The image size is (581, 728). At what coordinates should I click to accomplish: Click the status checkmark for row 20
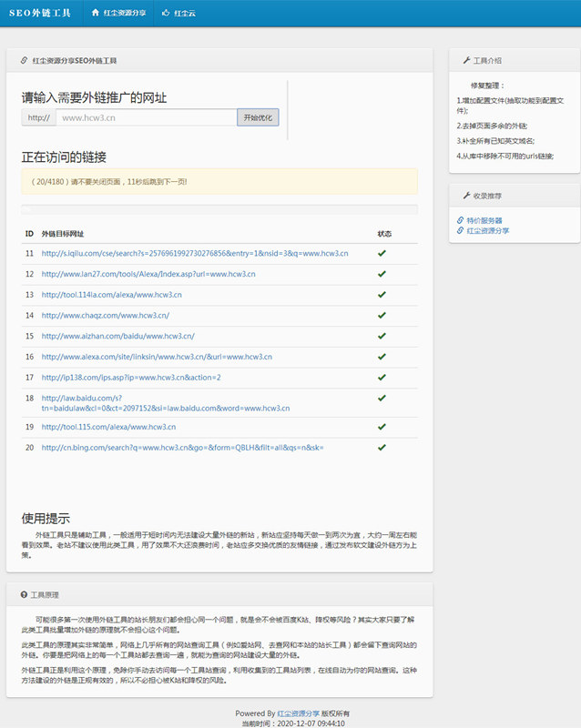click(x=382, y=448)
